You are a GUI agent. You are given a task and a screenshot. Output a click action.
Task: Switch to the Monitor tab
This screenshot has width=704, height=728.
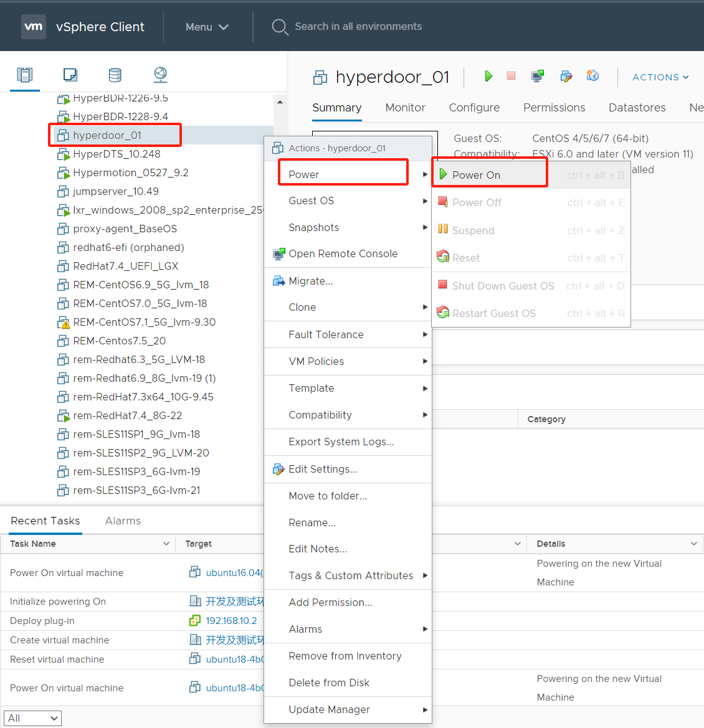[405, 108]
